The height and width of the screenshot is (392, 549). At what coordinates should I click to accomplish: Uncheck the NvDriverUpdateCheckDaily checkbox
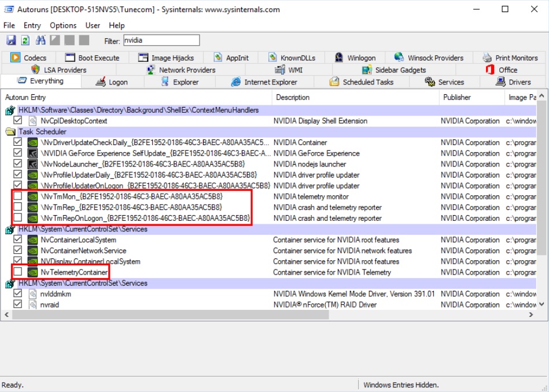[17, 142]
